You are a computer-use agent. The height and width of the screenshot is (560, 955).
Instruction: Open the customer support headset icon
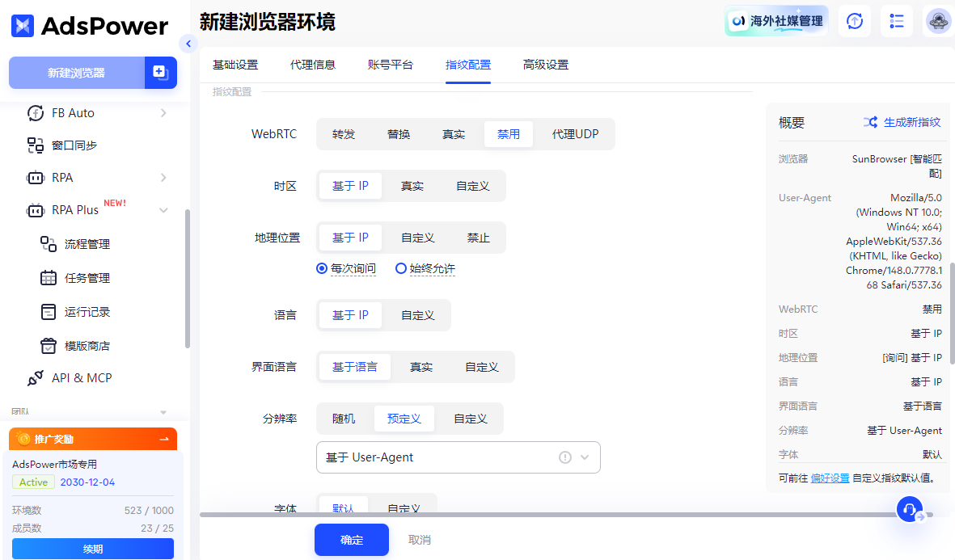(910, 509)
